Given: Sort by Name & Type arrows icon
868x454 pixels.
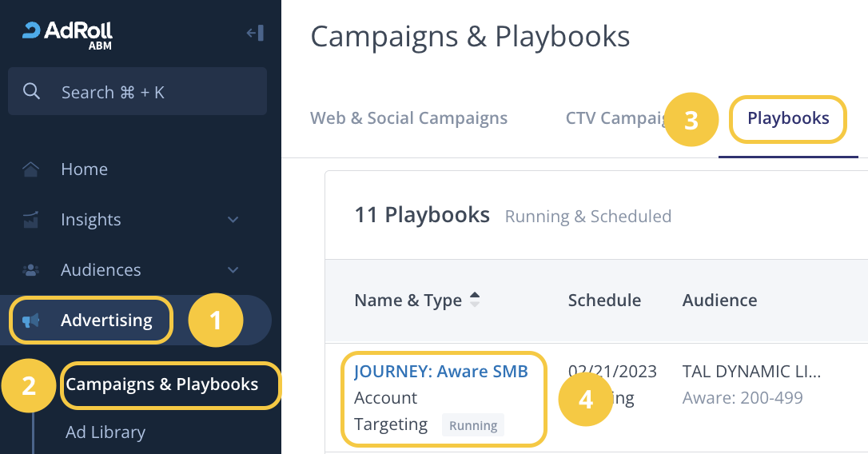Looking at the screenshot, I should (x=475, y=300).
